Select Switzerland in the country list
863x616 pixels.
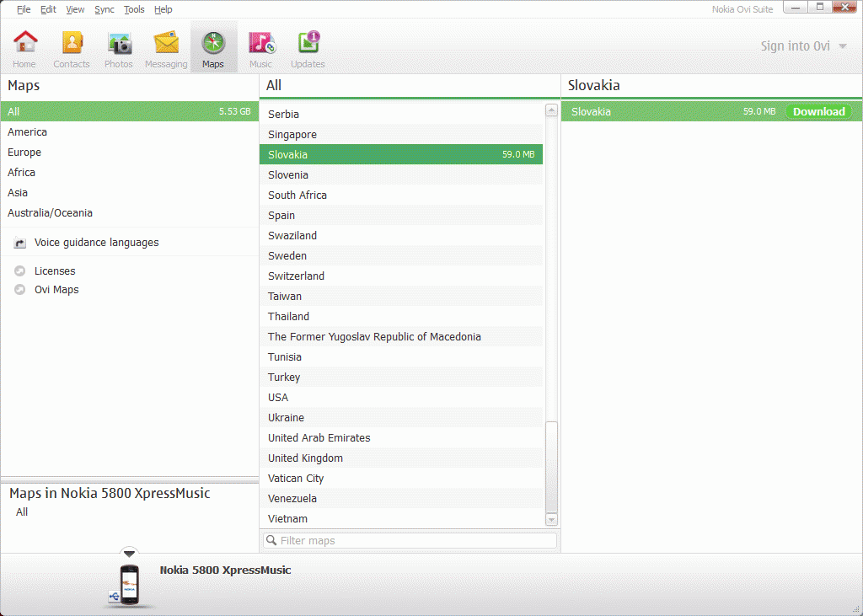[x=296, y=276]
